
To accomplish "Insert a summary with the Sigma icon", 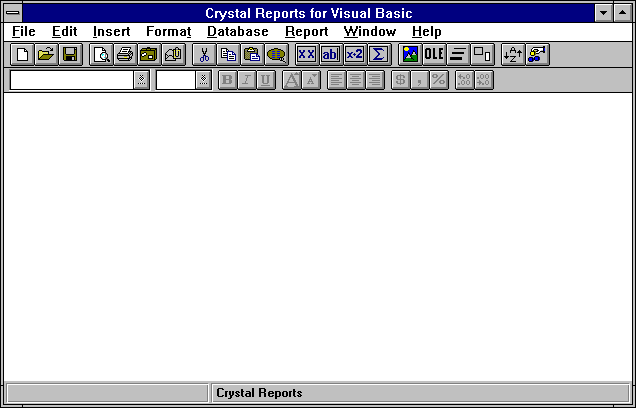I will click(379, 54).
